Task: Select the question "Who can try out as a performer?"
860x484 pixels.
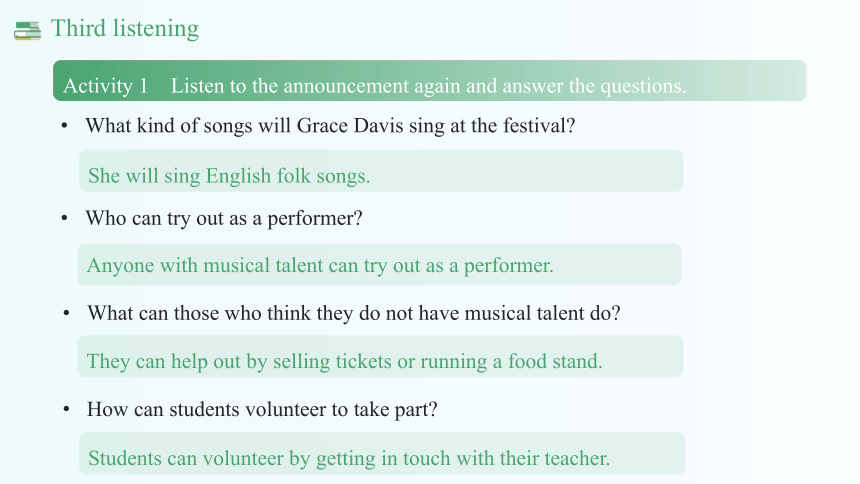Action: click(x=224, y=218)
